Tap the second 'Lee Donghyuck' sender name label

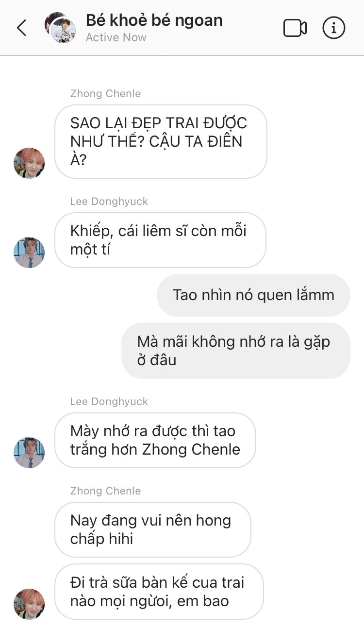[x=109, y=402]
